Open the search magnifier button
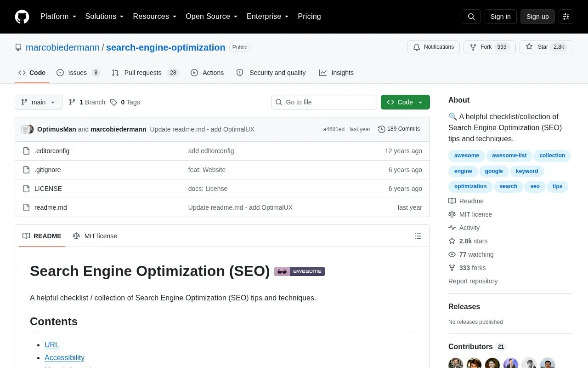 471,17
